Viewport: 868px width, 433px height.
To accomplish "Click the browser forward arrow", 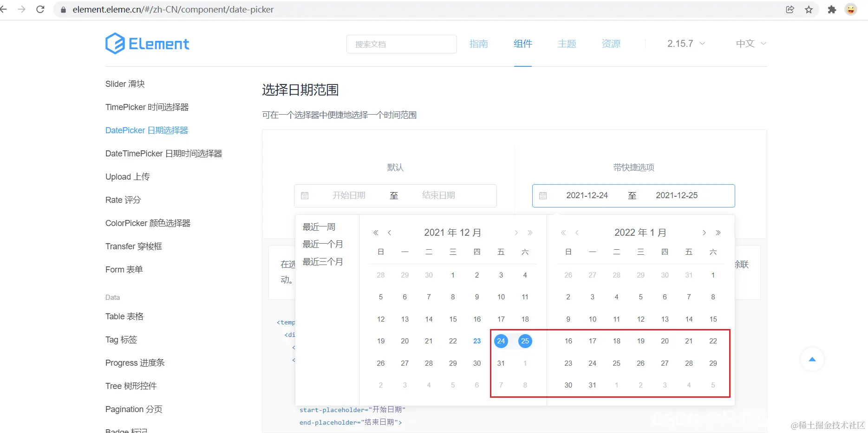I will (x=21, y=9).
